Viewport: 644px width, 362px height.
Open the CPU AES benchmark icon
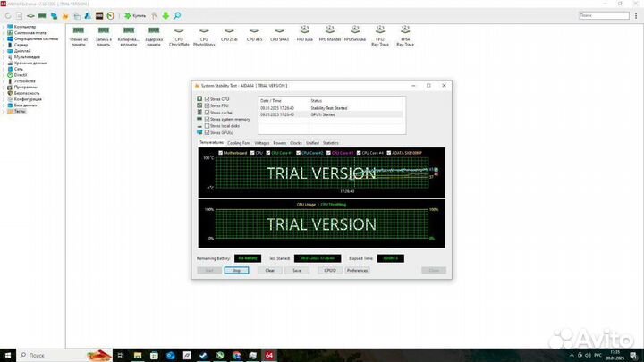pyautogui.click(x=254, y=33)
